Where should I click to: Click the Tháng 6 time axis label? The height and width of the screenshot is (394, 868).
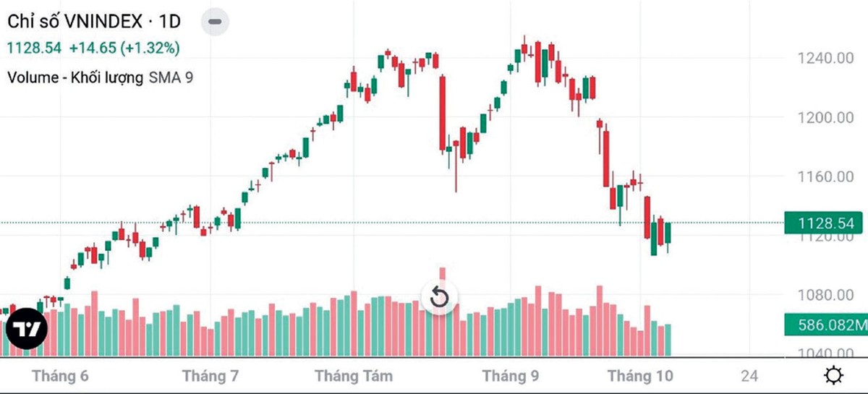coord(60,376)
